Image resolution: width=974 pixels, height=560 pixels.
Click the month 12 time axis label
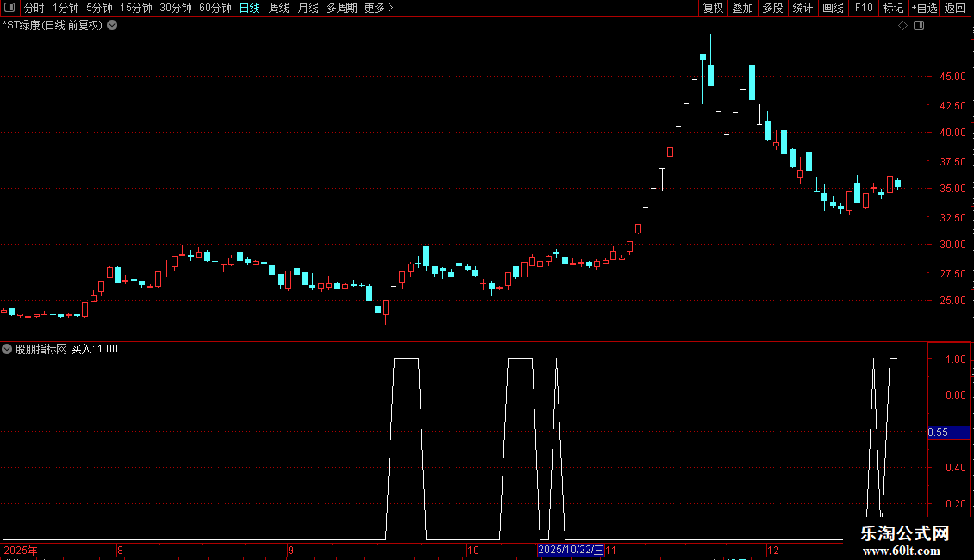pos(773,550)
